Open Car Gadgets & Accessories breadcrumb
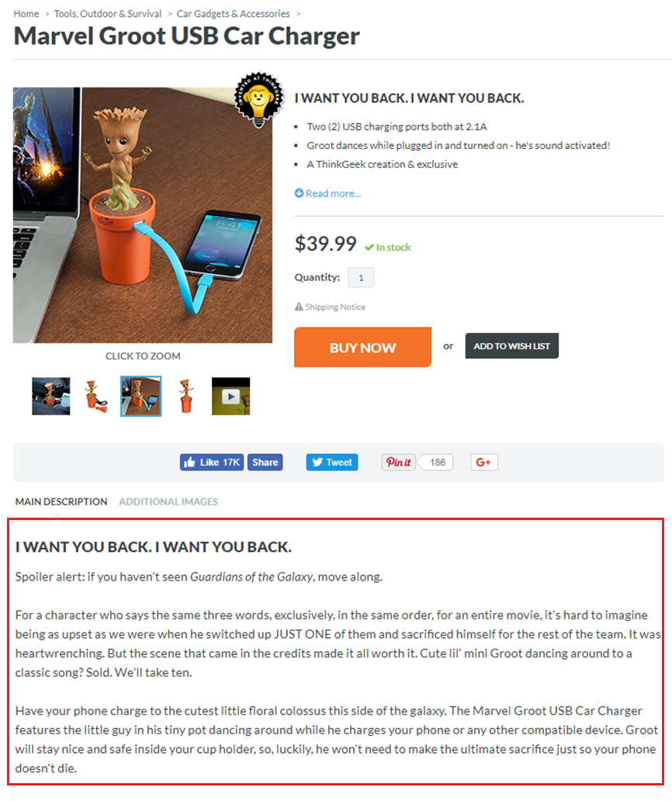The image size is (672, 801). 233,14
